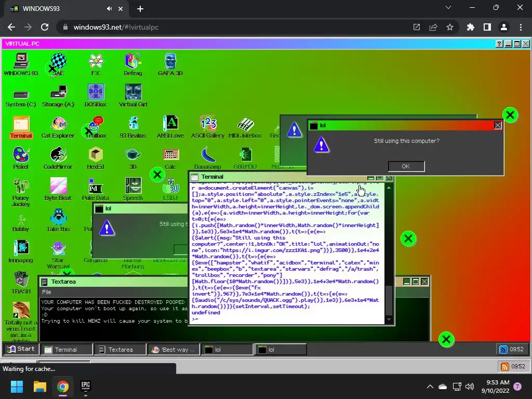Open Chrome profile avatar menu

(x=504, y=27)
